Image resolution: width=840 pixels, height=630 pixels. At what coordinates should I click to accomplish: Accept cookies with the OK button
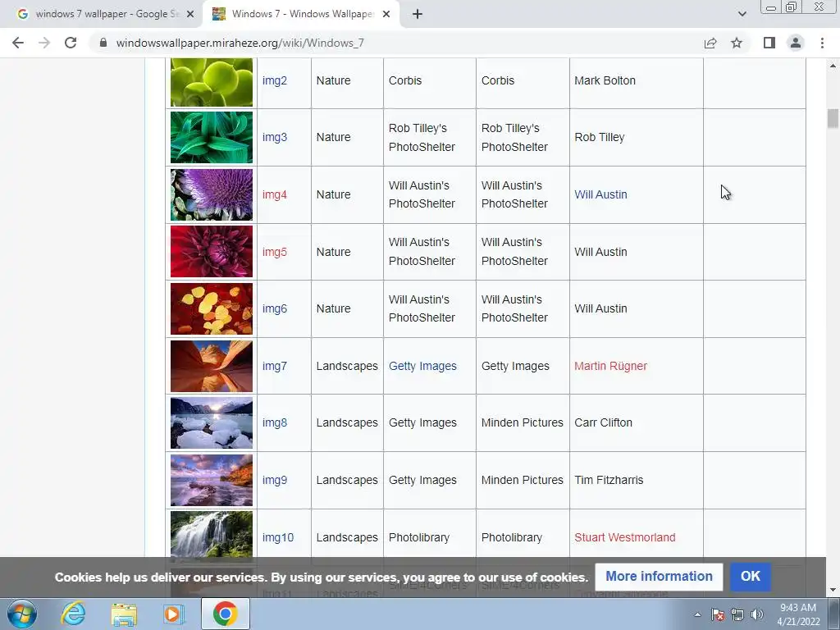click(x=750, y=577)
